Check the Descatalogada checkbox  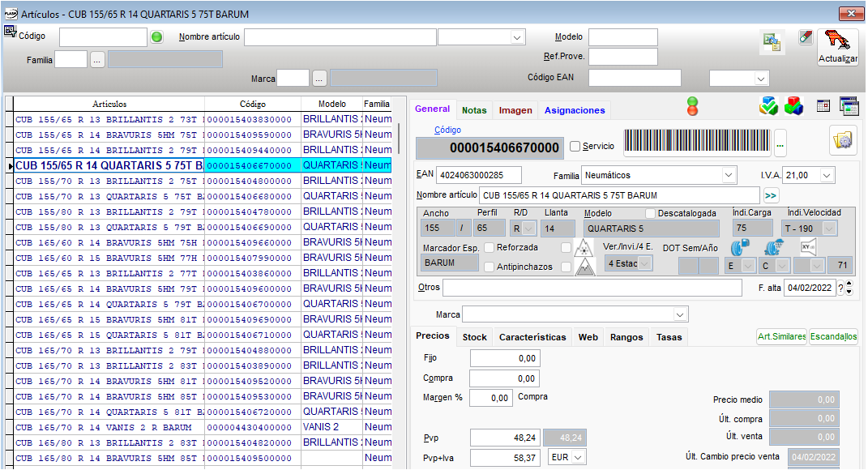pyautogui.click(x=650, y=213)
